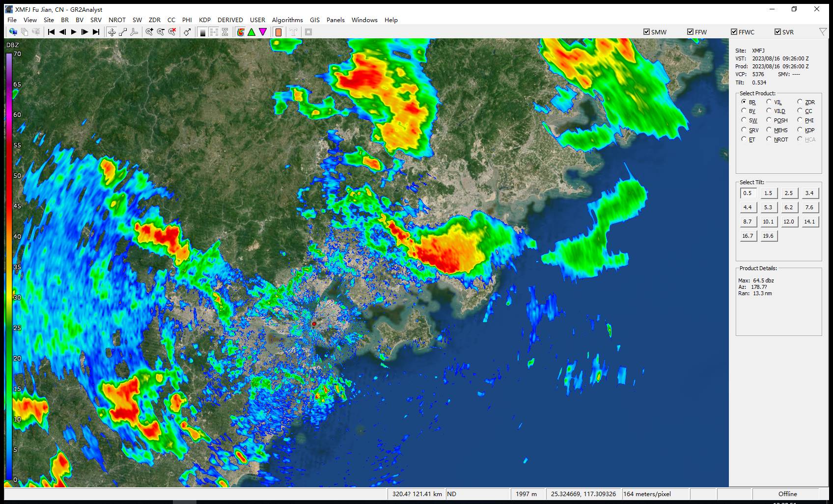Click the radar reflectivity color icon
Screen dimensions: 833x504
[x=240, y=32]
